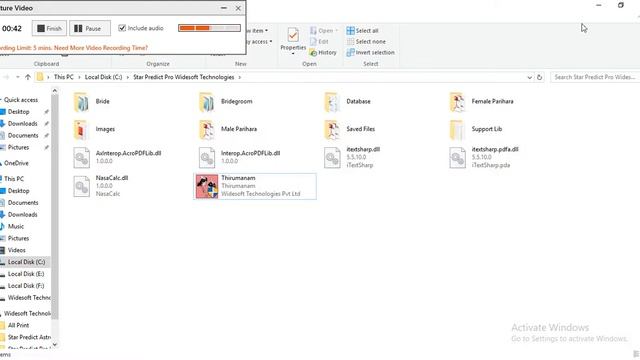Open the Male Parihara folder icon
This screenshot has width=640, height=360.
[206, 130]
